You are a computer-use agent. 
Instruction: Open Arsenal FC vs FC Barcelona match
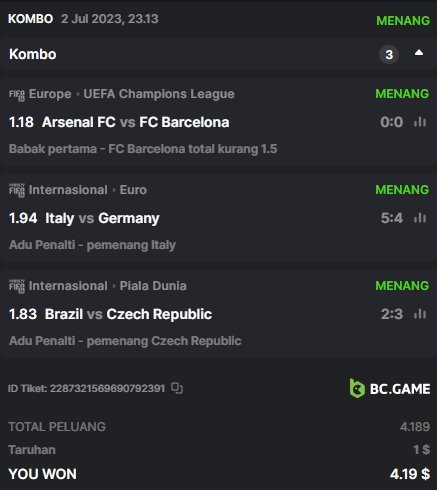coord(136,122)
